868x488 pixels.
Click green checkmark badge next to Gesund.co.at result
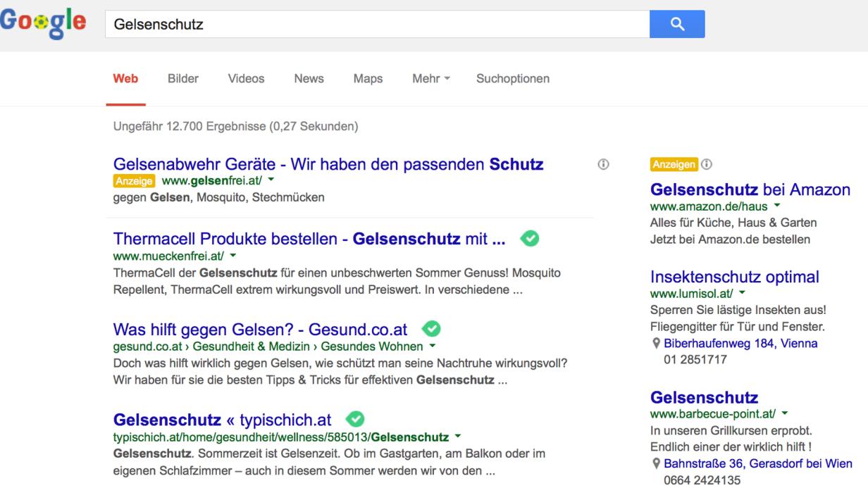430,329
